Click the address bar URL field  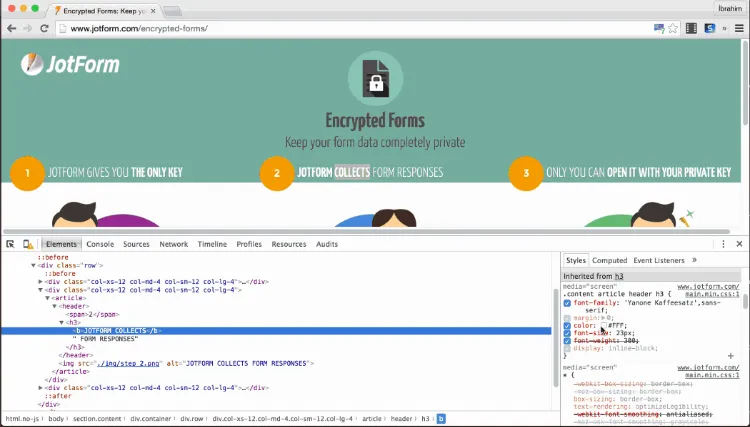click(x=354, y=29)
